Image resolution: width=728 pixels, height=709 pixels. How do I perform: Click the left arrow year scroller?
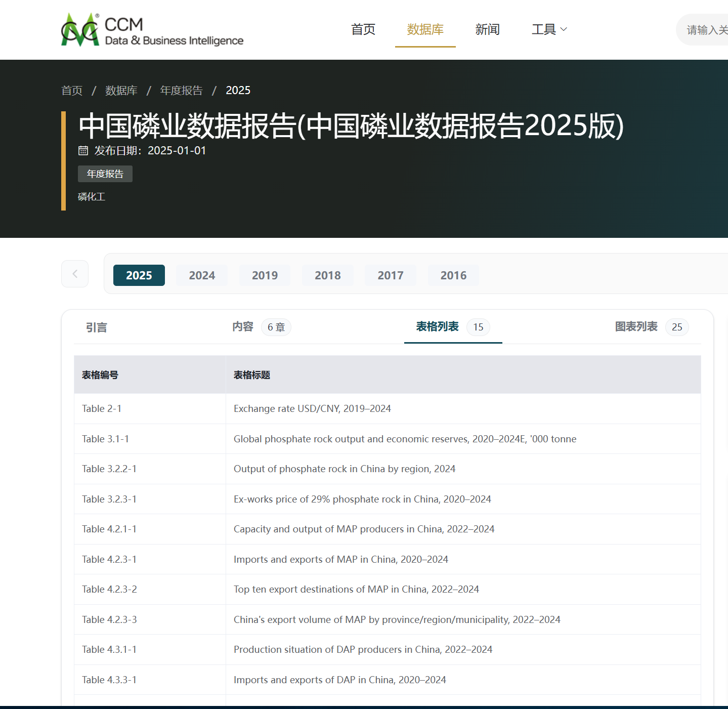tap(75, 274)
